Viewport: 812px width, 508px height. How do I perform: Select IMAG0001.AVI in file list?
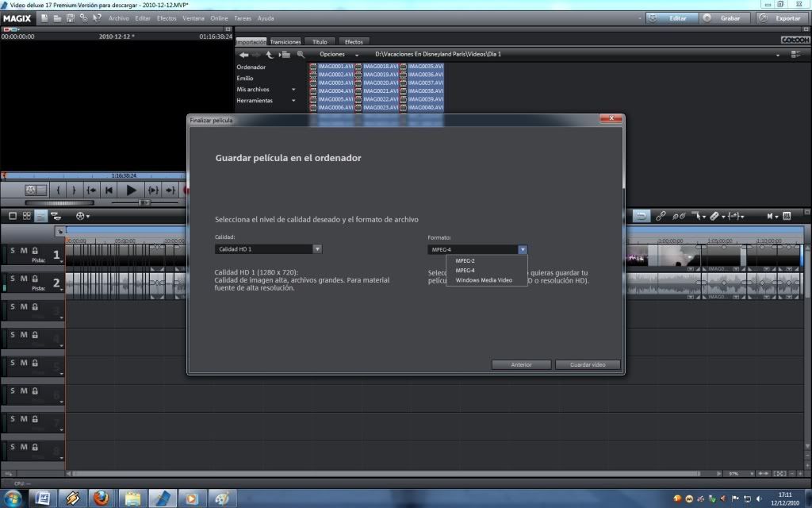331,67
